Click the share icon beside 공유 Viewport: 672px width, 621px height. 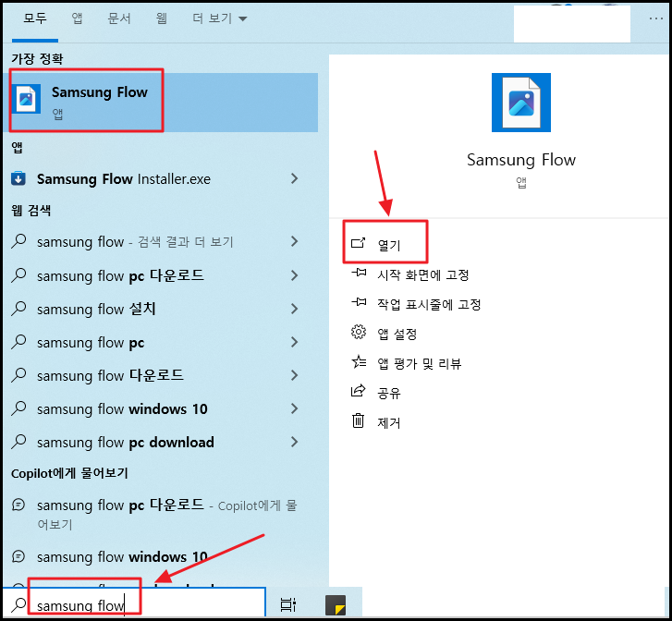[359, 390]
